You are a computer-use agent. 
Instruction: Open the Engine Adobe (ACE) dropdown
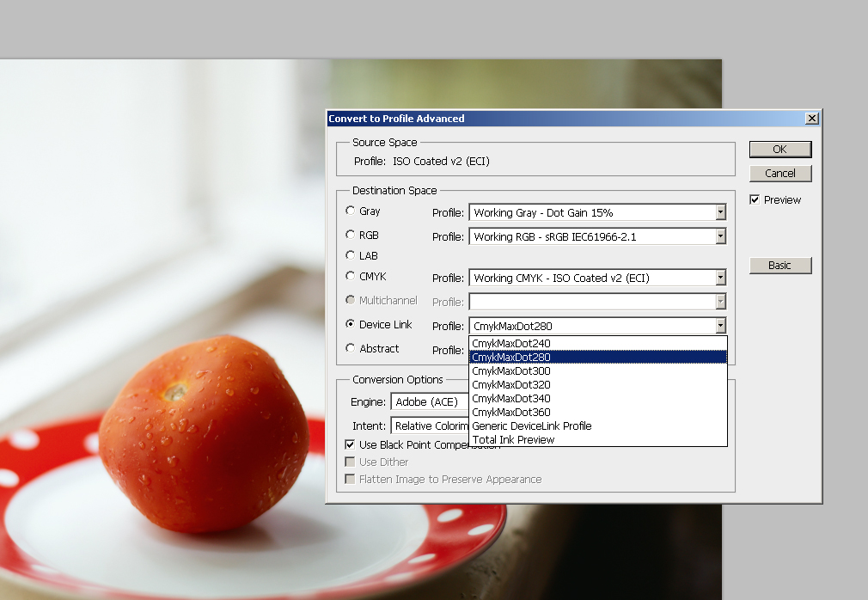tap(430, 401)
